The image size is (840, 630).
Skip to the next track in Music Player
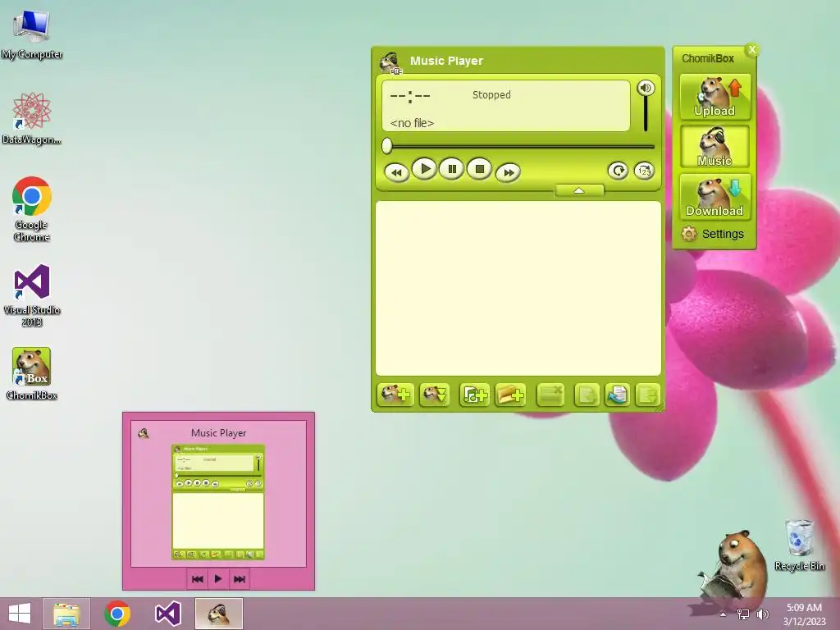pos(508,172)
